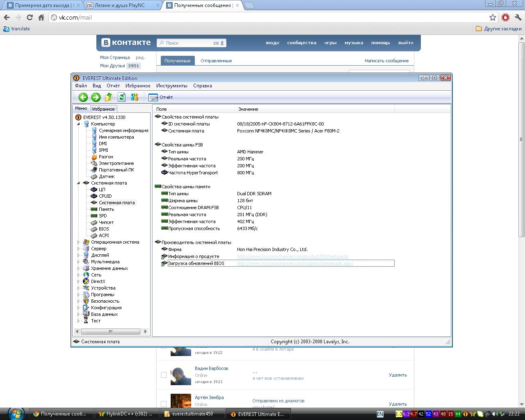Select the Память tree item
The height and width of the screenshot is (420, 525).
(106, 209)
